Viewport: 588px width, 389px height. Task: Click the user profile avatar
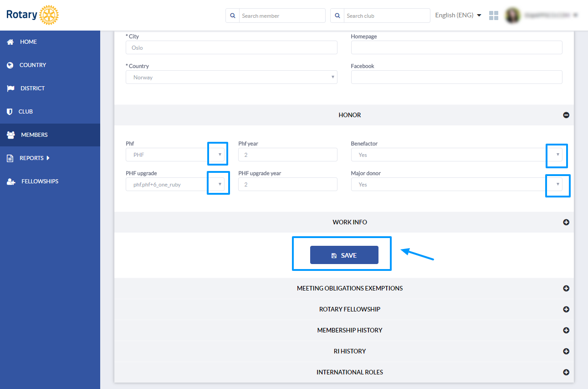pos(513,15)
